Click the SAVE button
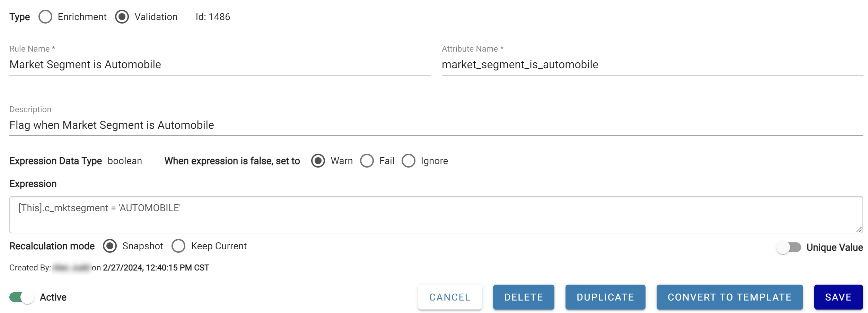Screen dimensions: 868x313 [x=839, y=297]
